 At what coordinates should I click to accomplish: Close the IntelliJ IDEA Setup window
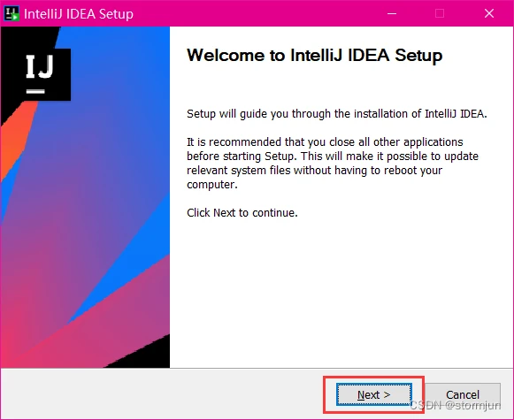[488, 13]
